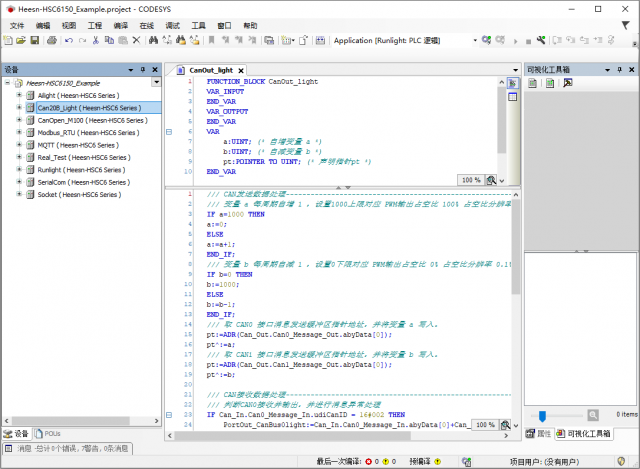Screen dimensions: 640x469
Task: Collapse the VAR block fold marker
Action: pos(168,131)
